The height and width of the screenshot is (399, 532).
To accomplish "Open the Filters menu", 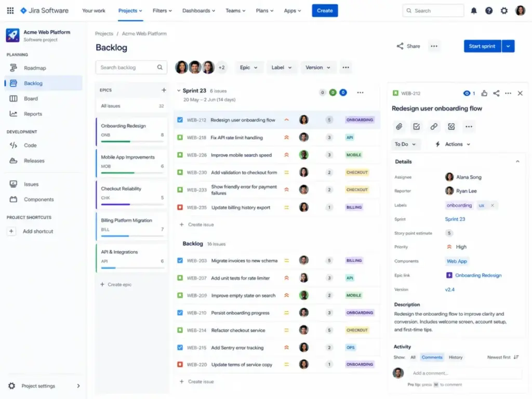I will tap(162, 10).
